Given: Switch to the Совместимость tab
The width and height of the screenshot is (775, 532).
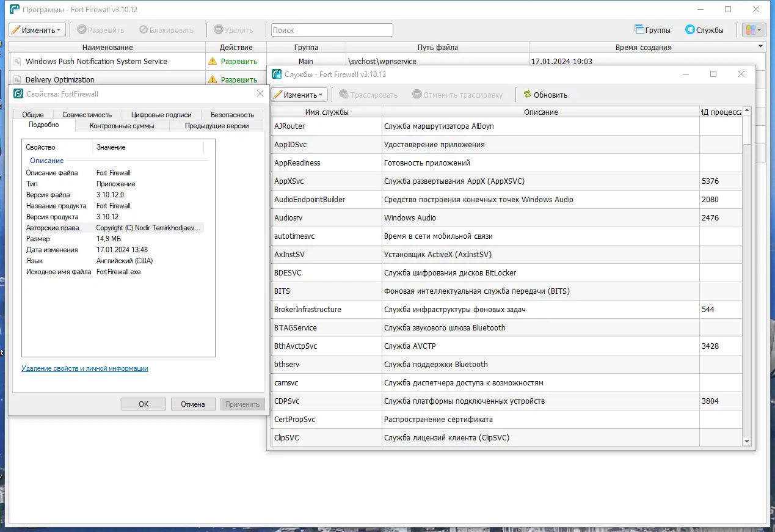Looking at the screenshot, I should click(x=87, y=114).
